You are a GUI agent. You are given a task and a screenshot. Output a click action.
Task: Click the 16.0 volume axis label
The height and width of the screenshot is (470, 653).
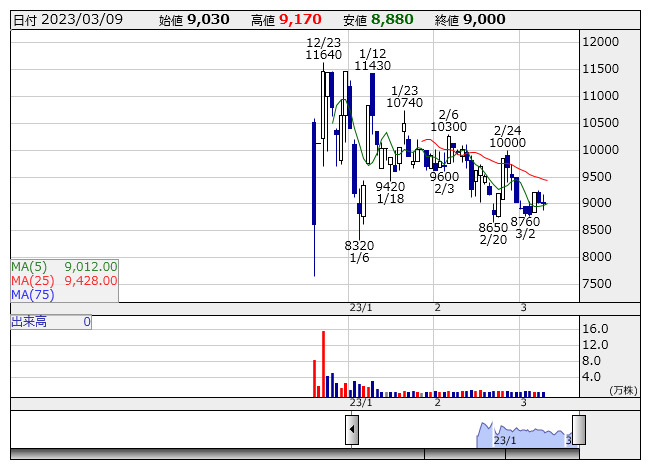[x=595, y=329]
